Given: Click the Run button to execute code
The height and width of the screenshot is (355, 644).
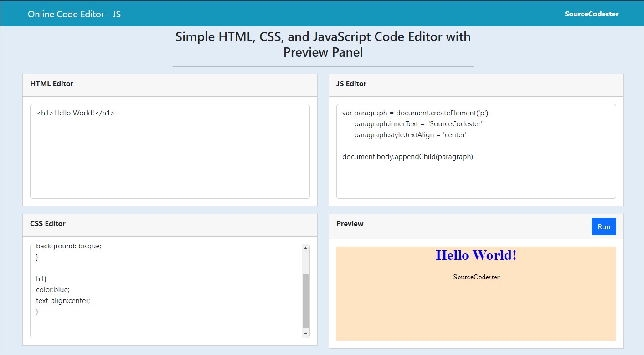Looking at the screenshot, I should click(x=603, y=226).
